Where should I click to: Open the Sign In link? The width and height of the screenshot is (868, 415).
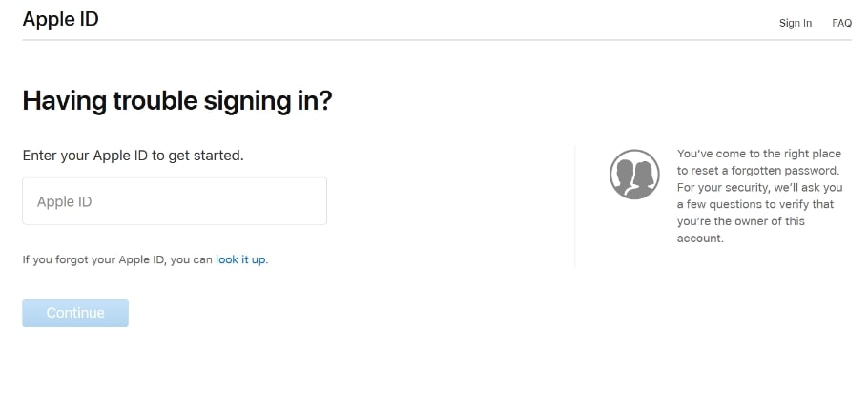tap(795, 23)
